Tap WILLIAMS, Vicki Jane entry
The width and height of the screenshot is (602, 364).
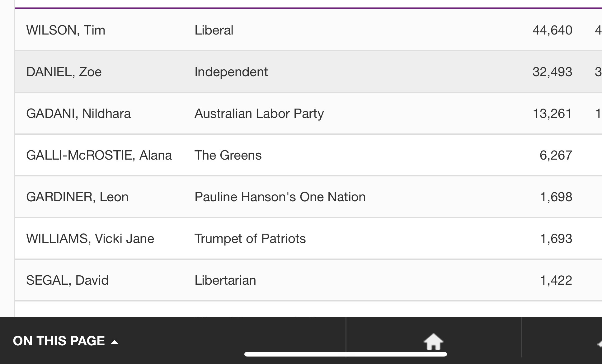(x=90, y=239)
